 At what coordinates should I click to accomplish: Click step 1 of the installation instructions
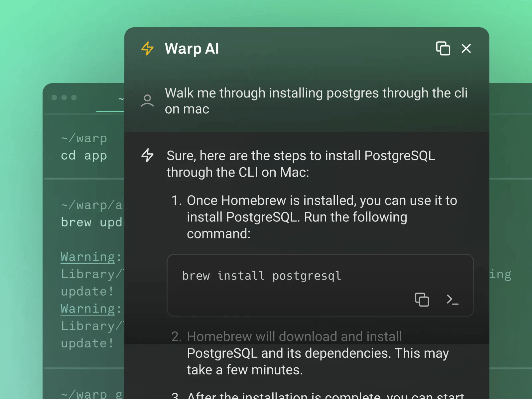coord(322,217)
